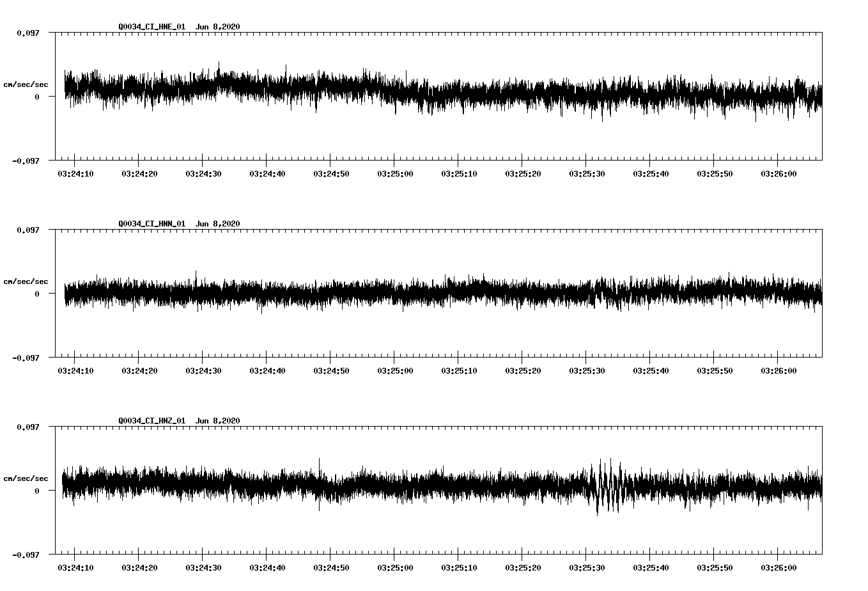The image size is (868, 591).
Task: Click 03:24:20 time label under HNZ plot
Action: pos(139,568)
